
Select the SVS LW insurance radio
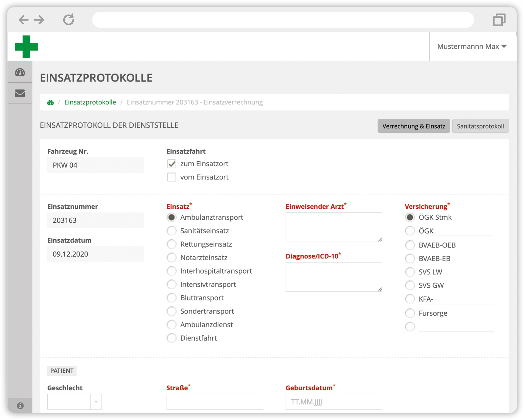410,272
